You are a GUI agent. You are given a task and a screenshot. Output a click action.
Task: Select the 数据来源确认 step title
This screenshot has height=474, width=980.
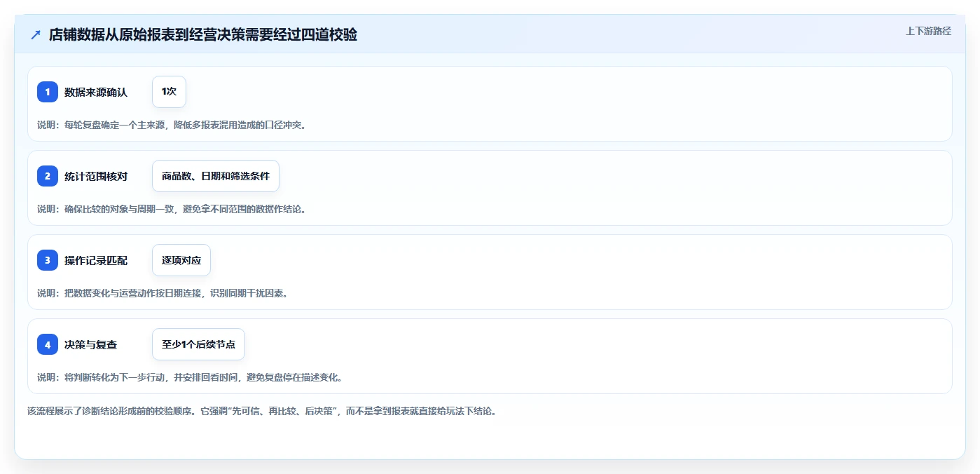pyautogui.click(x=96, y=92)
